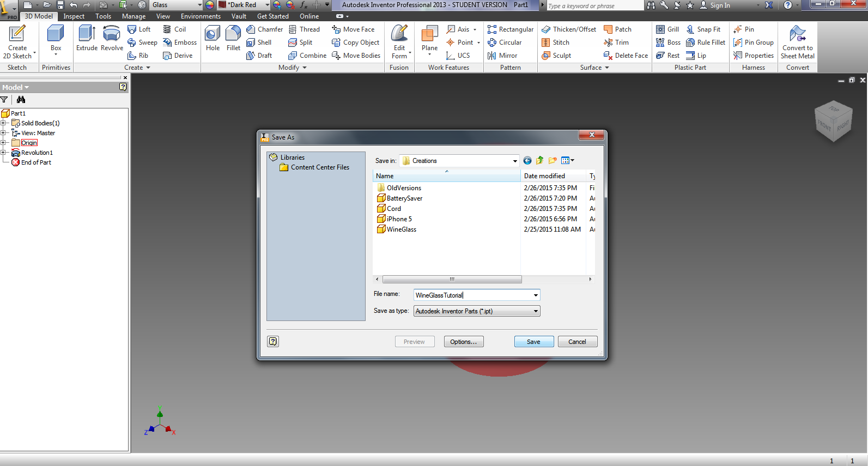
Task: Click the ViewCube in viewport
Action: click(833, 121)
